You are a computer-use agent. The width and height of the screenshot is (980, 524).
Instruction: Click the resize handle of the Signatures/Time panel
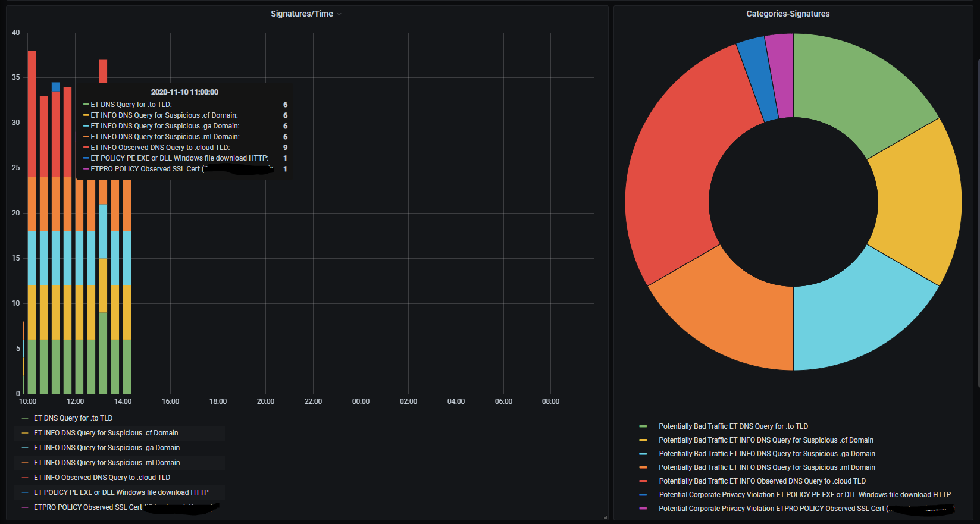tap(605, 517)
